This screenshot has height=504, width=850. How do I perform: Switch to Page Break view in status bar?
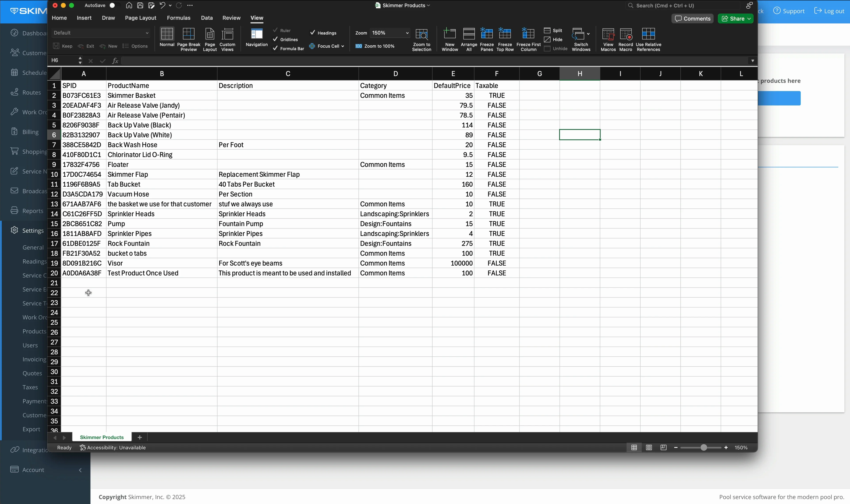click(663, 447)
